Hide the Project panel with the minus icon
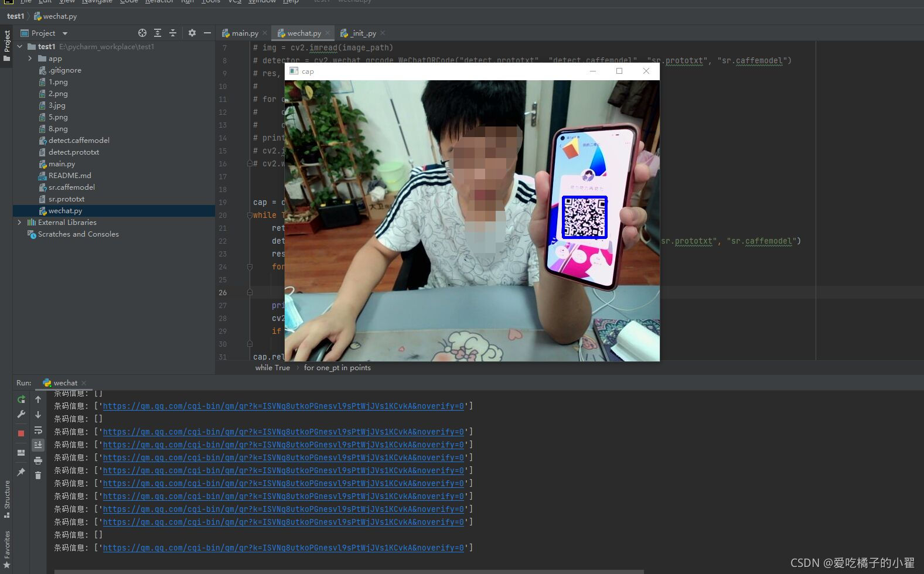924x574 pixels. [x=207, y=33]
